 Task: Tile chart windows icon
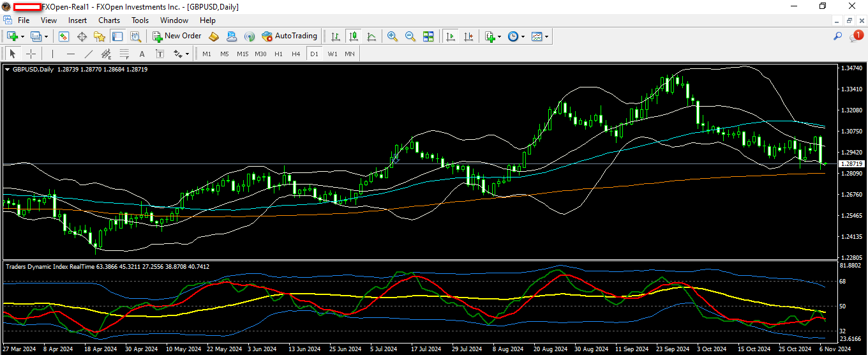[428, 36]
